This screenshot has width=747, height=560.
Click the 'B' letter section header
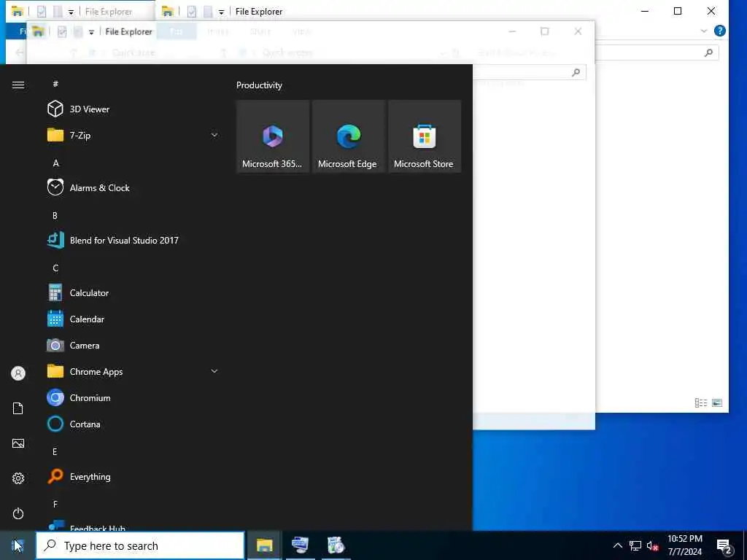pos(55,215)
